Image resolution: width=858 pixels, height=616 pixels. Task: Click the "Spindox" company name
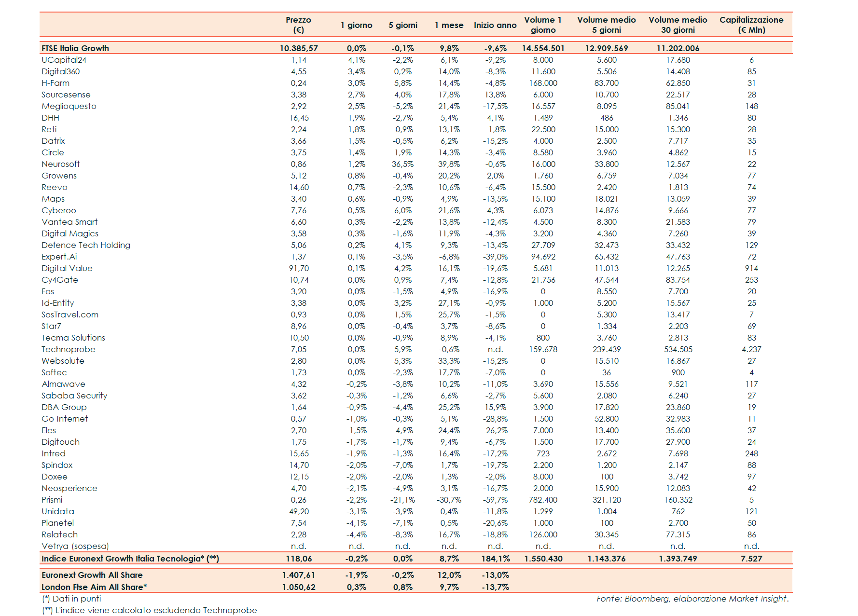[57, 465]
